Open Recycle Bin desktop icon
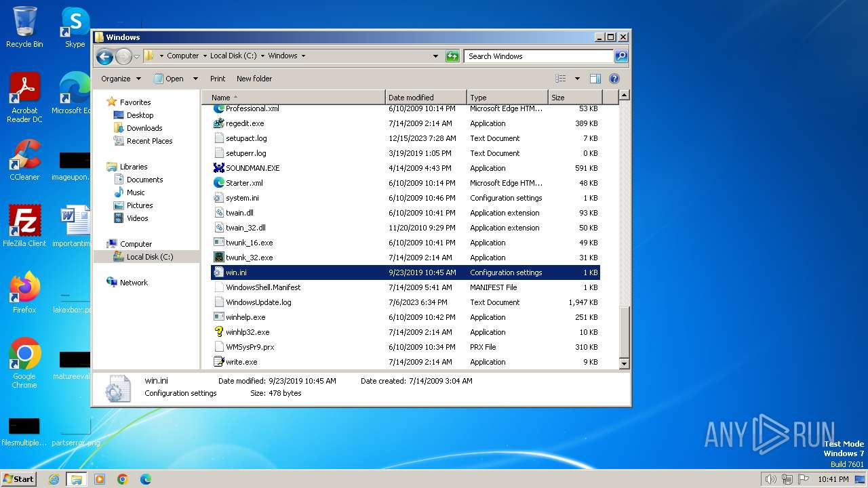The height and width of the screenshot is (488, 868). (24, 27)
